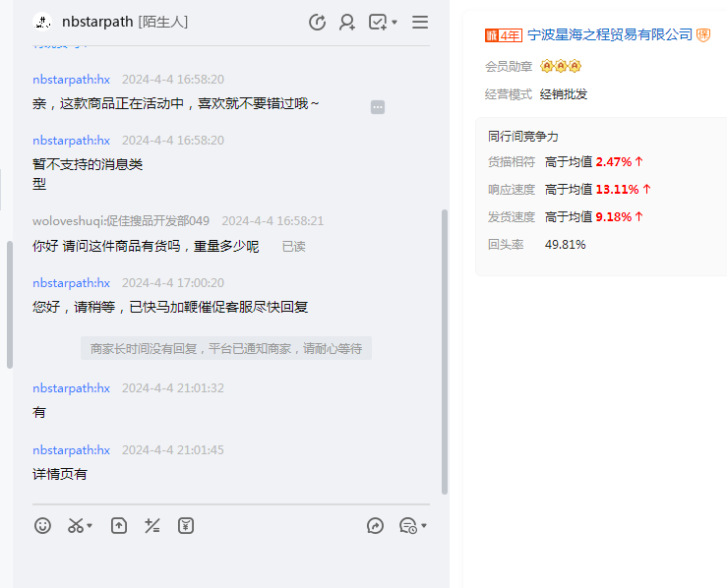Image resolution: width=727 pixels, height=588 pixels.
Task: Open the calculator icon in chat toolbar
Action: point(151,526)
